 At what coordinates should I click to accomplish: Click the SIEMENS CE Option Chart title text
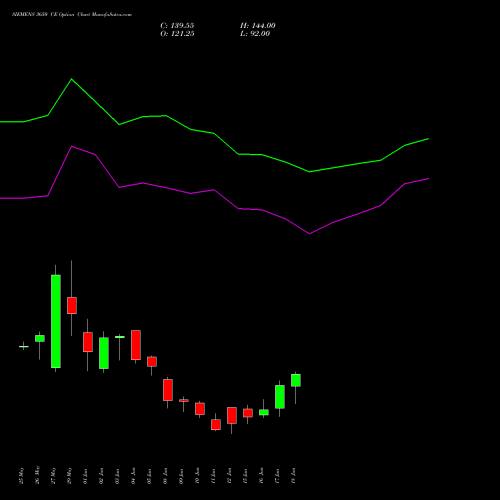coord(72,15)
